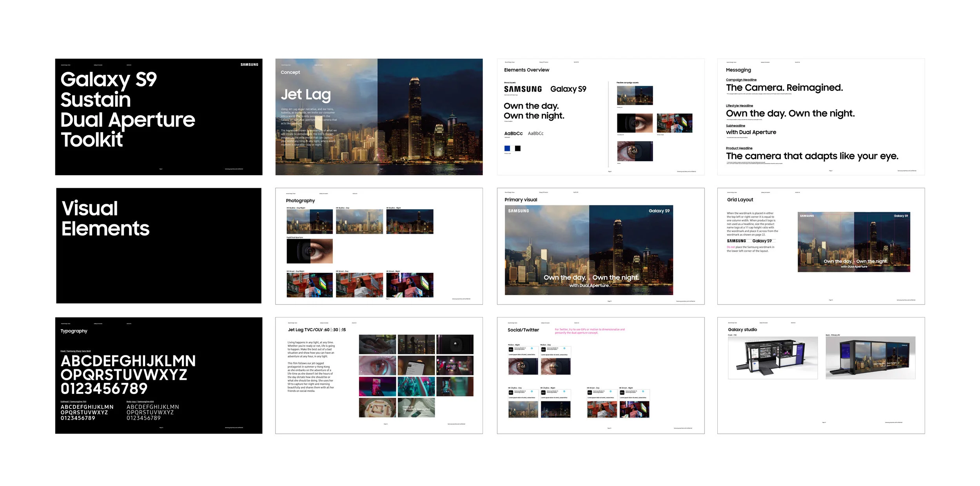Click 'with Dual Aperture' subheadline on Messaging slide
This screenshot has height=486, width=980.
[x=751, y=132]
